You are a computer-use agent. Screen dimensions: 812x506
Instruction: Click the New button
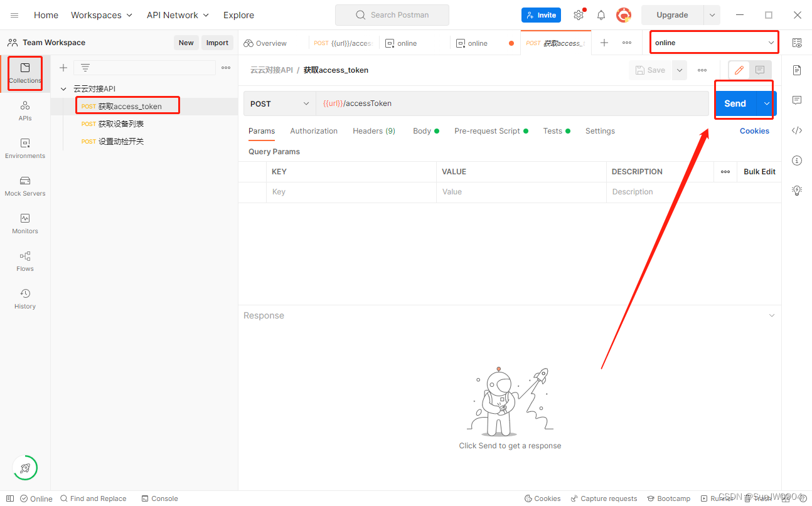[x=186, y=43]
